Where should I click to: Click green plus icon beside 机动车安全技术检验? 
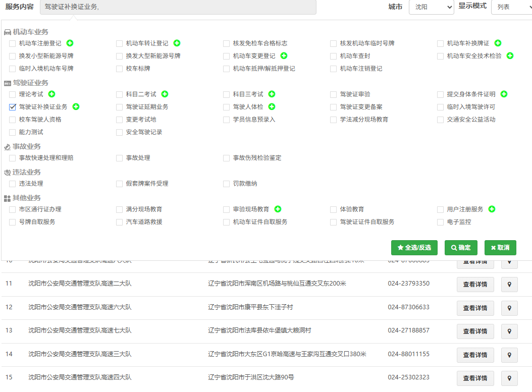(x=510, y=55)
